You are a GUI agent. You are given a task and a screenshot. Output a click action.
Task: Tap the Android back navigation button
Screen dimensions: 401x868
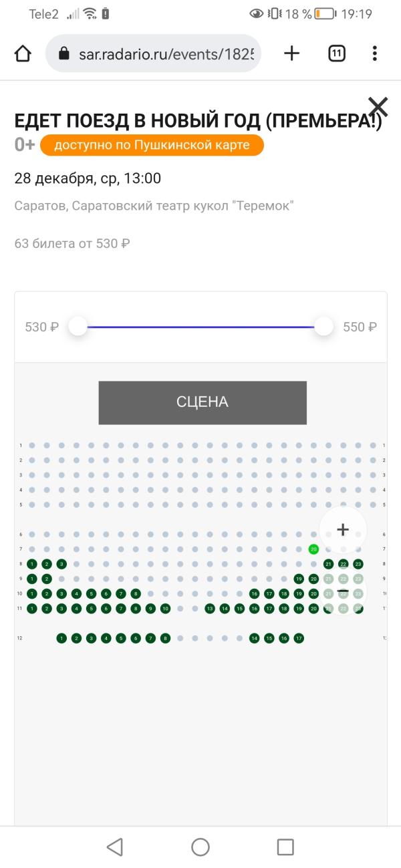115,847
